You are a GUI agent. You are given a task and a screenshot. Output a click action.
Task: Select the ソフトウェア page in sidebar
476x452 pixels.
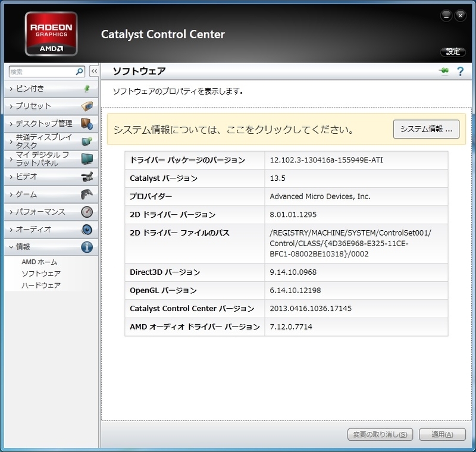click(41, 274)
